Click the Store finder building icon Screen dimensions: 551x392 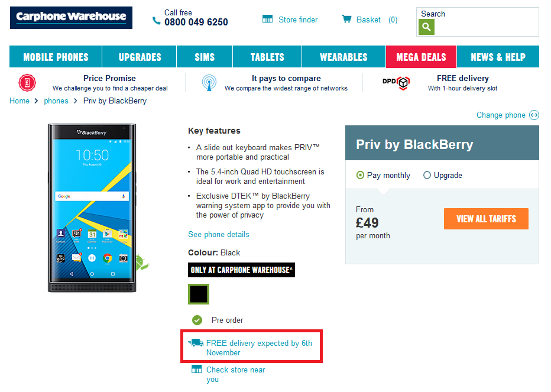267,19
